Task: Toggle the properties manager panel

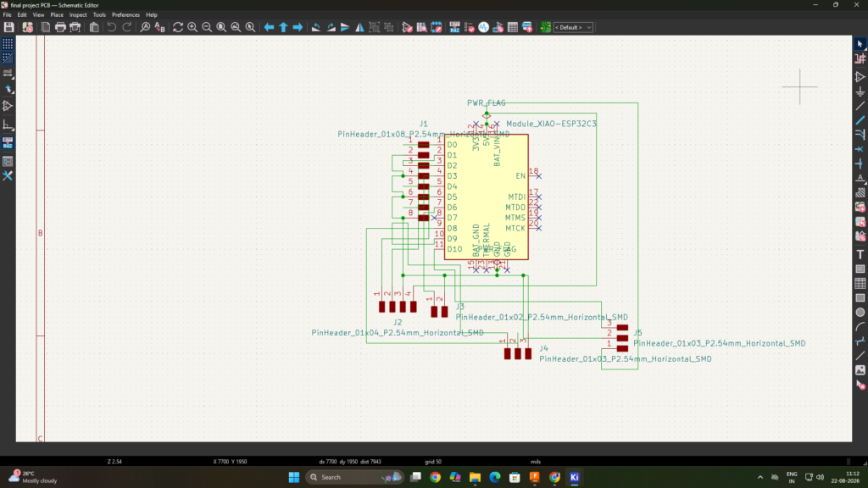Action: pyautogui.click(x=8, y=176)
